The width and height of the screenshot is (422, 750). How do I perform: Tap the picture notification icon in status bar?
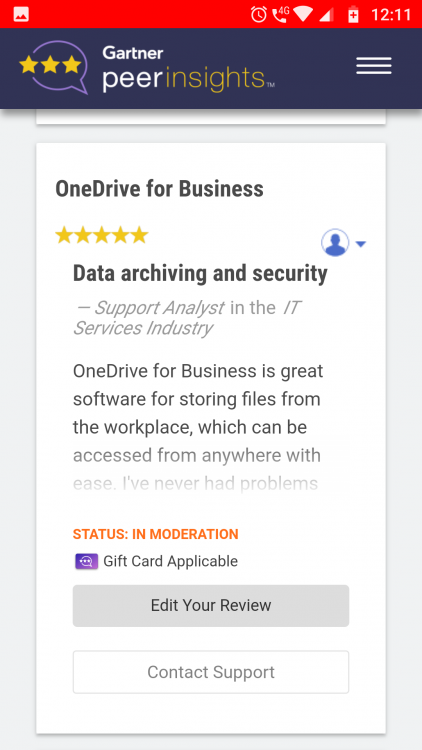pos(21,14)
